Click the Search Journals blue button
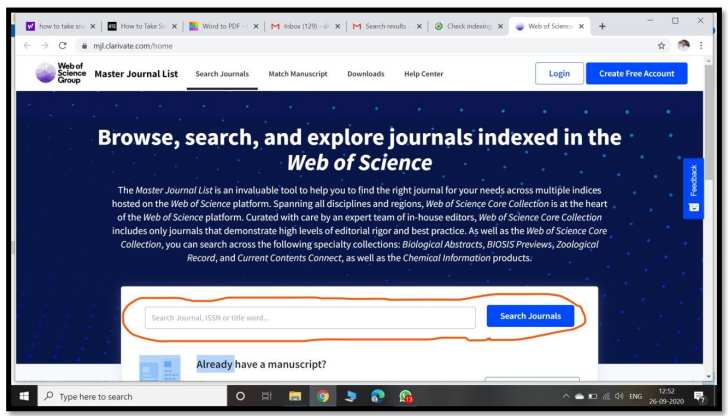Screen dimensions: 728x416 pos(530,317)
